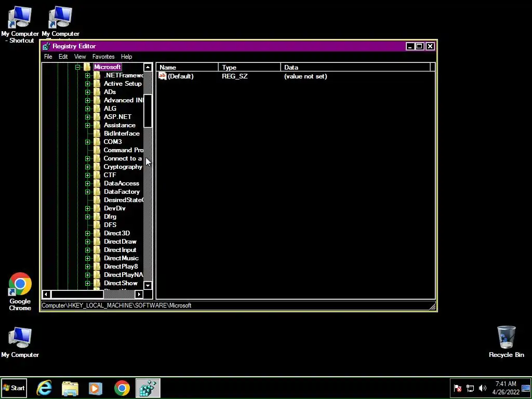
Task: Select the Connect to a key
Action: tap(123, 158)
